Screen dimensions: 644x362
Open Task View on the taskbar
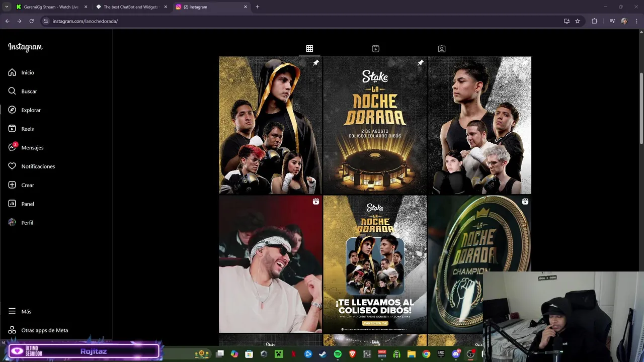click(x=220, y=354)
